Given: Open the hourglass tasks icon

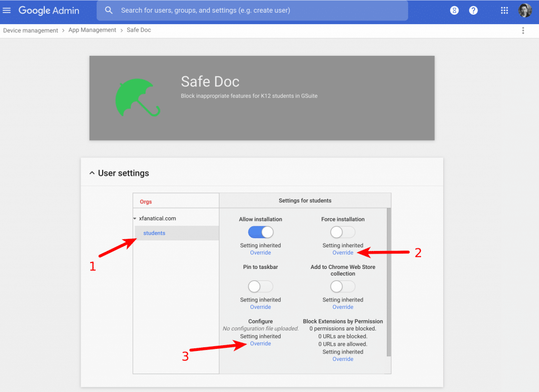Looking at the screenshot, I should 454,11.
